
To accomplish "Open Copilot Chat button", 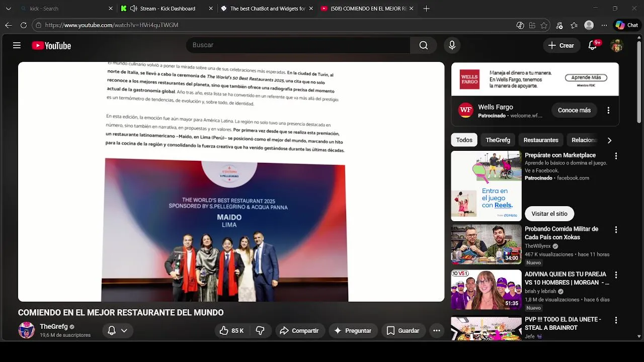I will tap(627, 25).
